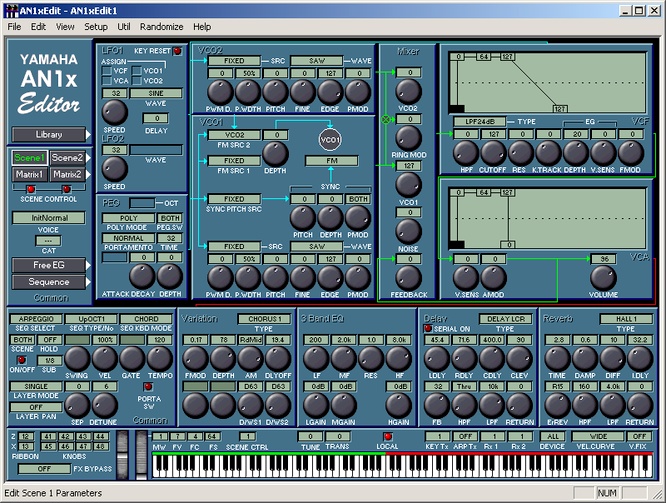Click the FX BYPASS OFF field
Viewport: 666px width, 503px height.
pos(44,469)
